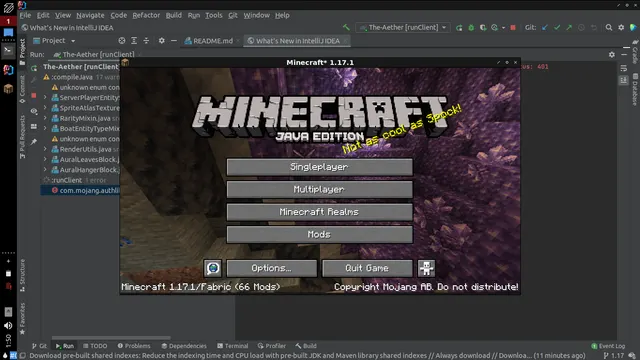Open the Navigate menu

90,15
